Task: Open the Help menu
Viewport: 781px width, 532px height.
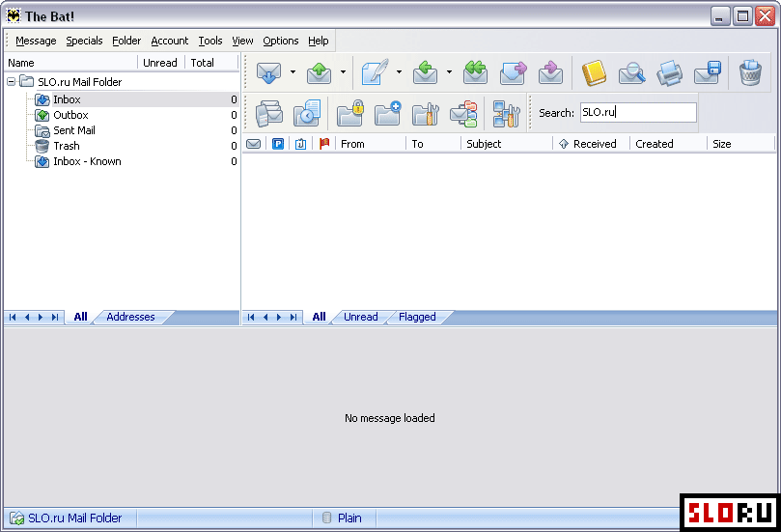Action: point(319,41)
